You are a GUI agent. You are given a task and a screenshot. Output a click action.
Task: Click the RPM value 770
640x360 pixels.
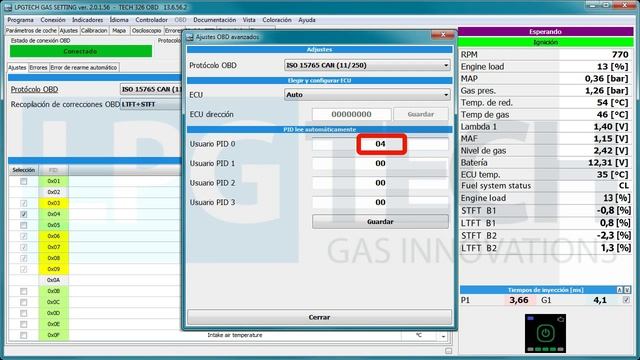[620, 55]
